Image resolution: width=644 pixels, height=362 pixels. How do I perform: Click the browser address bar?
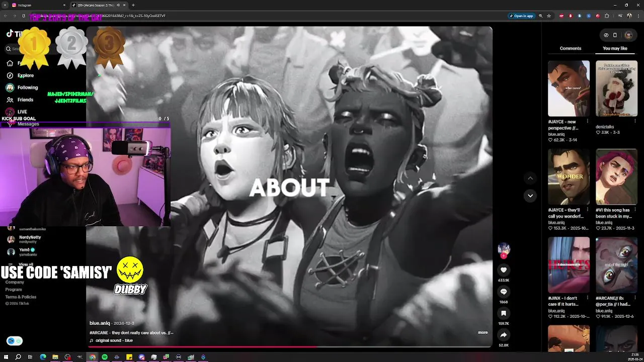tap(267, 16)
